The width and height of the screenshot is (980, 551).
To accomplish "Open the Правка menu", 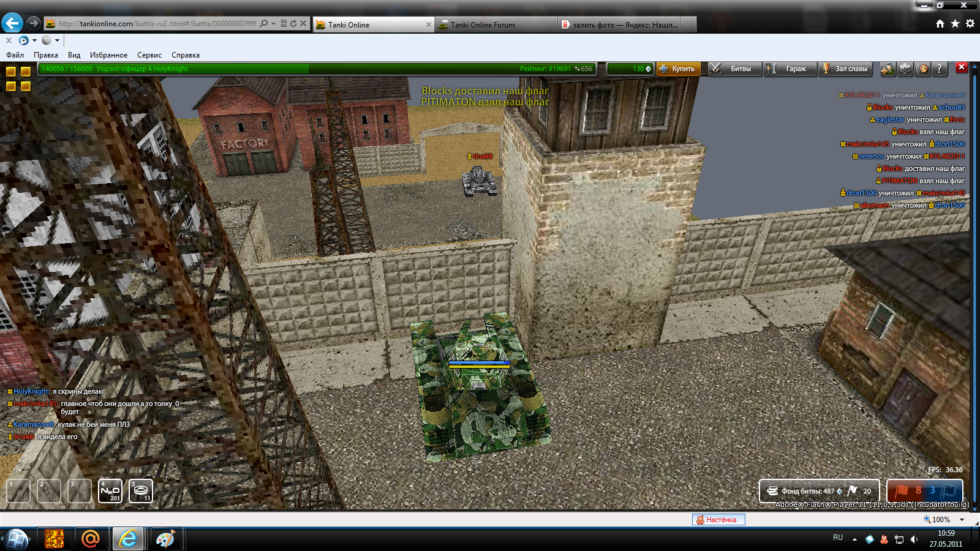I will click(x=46, y=55).
